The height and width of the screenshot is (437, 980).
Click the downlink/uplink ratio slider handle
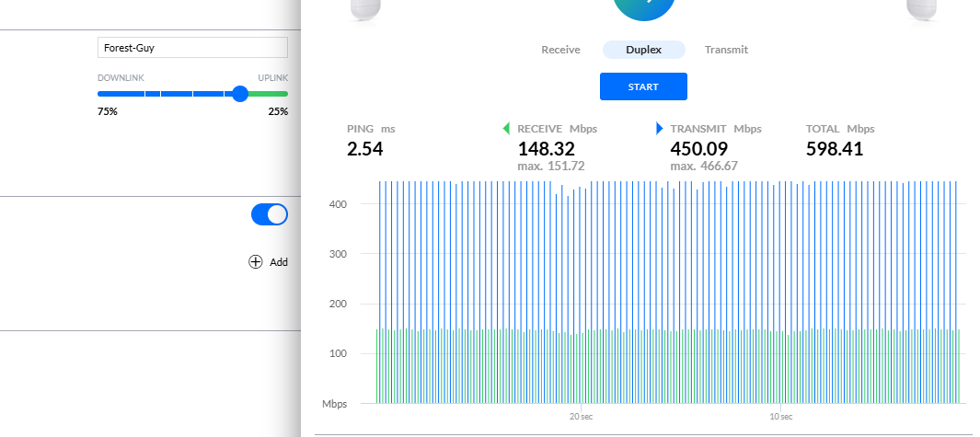click(x=240, y=94)
